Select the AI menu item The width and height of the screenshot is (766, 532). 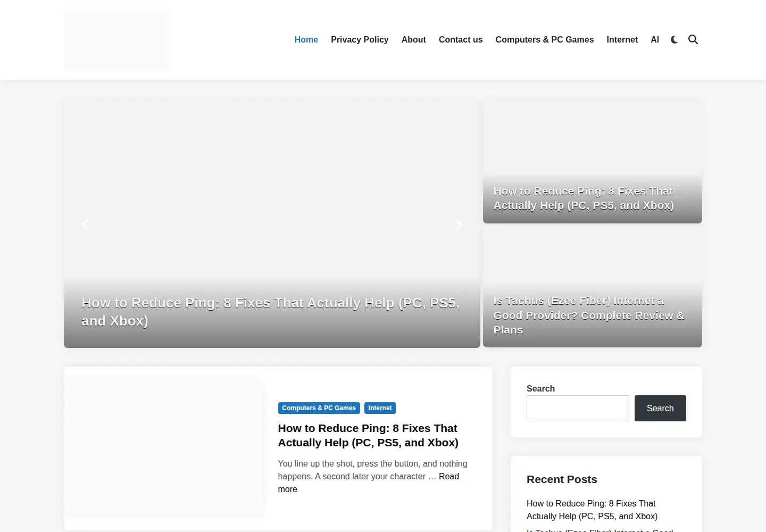[655, 39]
